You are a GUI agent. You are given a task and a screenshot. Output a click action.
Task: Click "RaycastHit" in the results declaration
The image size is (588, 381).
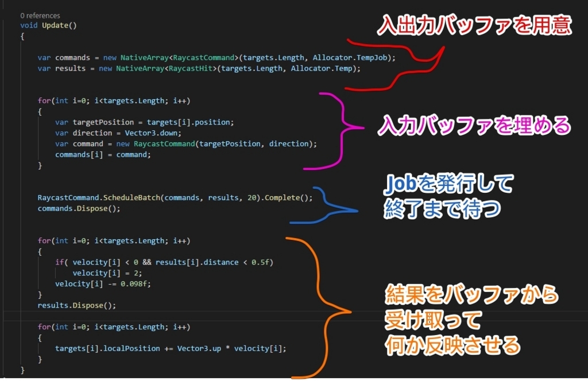click(191, 68)
